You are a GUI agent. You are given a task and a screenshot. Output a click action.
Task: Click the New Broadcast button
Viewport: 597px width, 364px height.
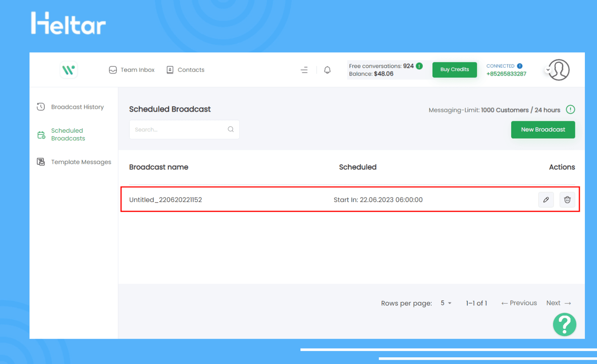[x=543, y=130]
